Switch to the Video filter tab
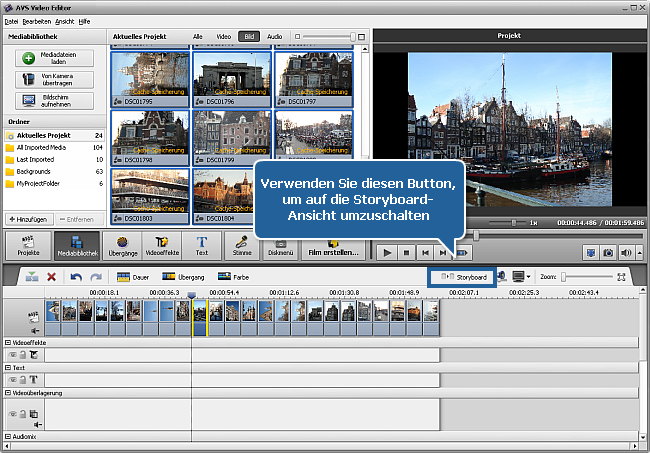The image size is (650, 453). pyautogui.click(x=224, y=35)
